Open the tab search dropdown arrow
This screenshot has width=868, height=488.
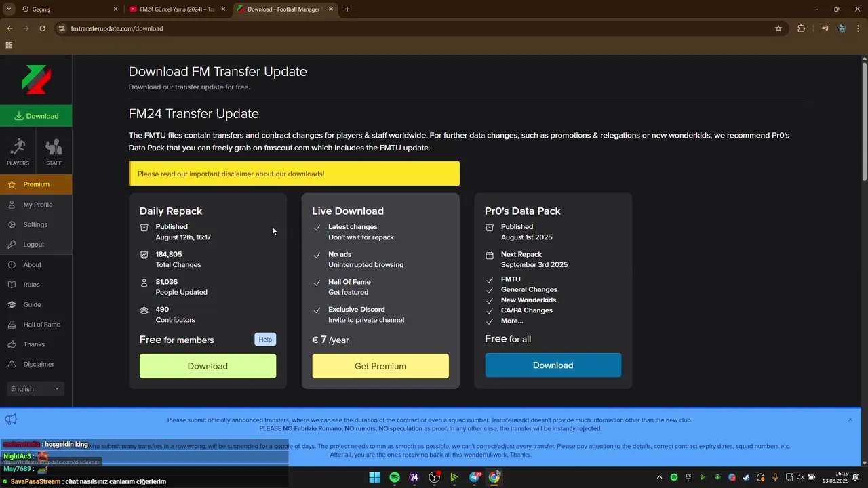9,9
